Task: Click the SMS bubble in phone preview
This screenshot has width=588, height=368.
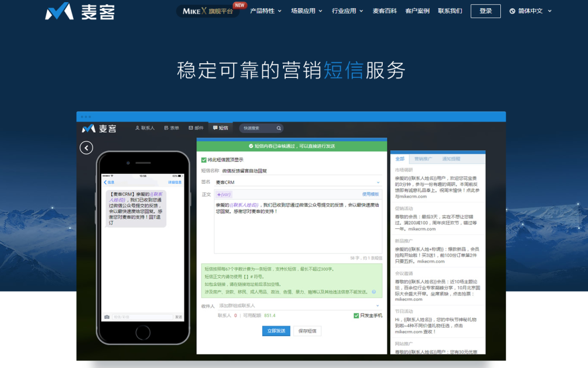Action: tap(136, 208)
